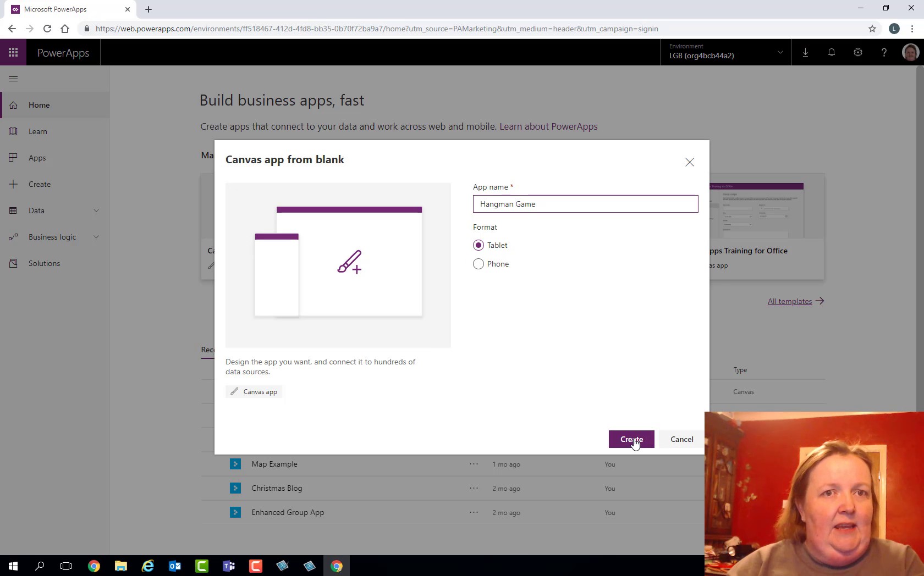The image size is (924, 576).
Task: Click the paintbrush plus icon in preview
Action: [x=350, y=262]
